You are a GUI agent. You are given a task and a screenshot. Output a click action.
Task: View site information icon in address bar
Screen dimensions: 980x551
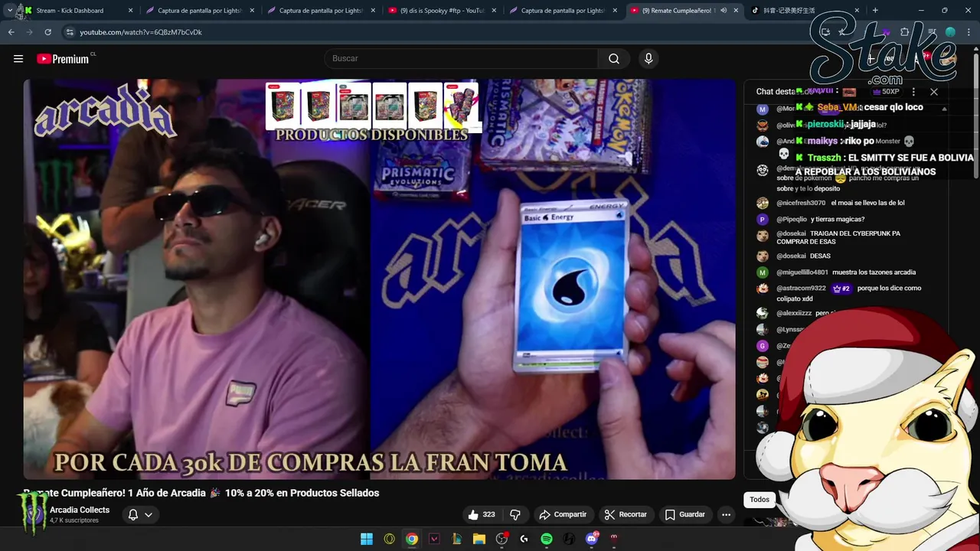click(x=70, y=32)
